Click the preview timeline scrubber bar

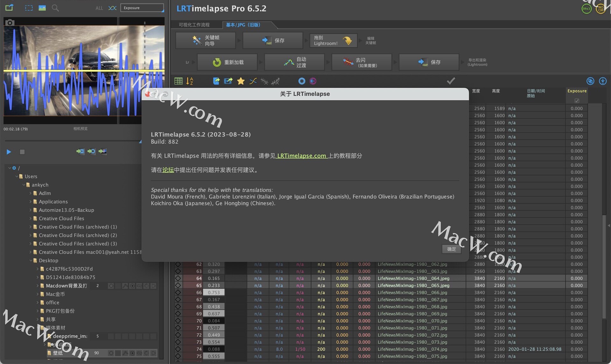73,141
